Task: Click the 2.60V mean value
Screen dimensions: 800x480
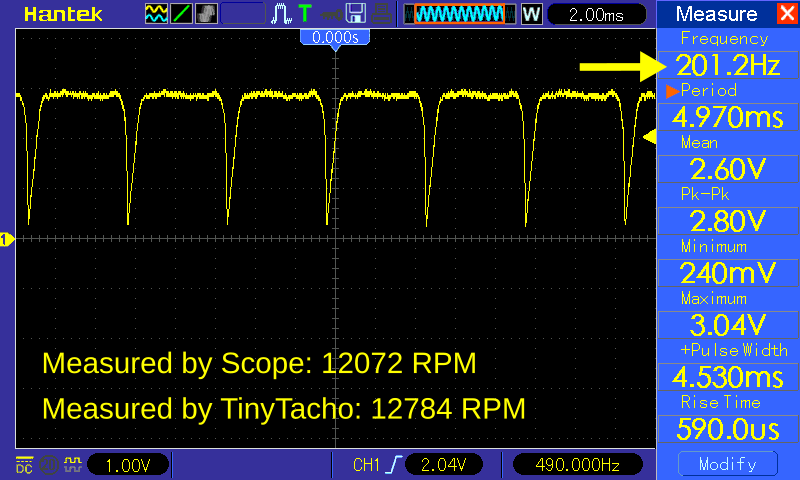Action: click(728, 169)
